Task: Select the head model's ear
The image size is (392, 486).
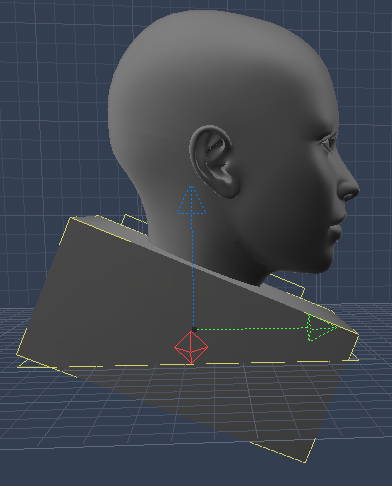Action: click(x=214, y=161)
